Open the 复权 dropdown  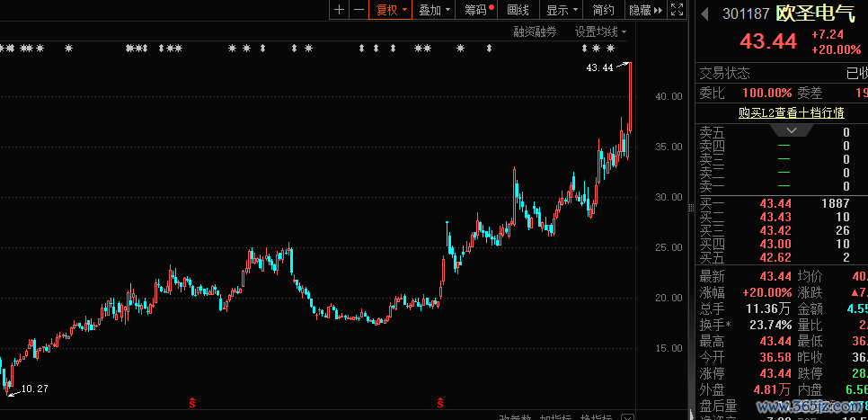coord(392,10)
